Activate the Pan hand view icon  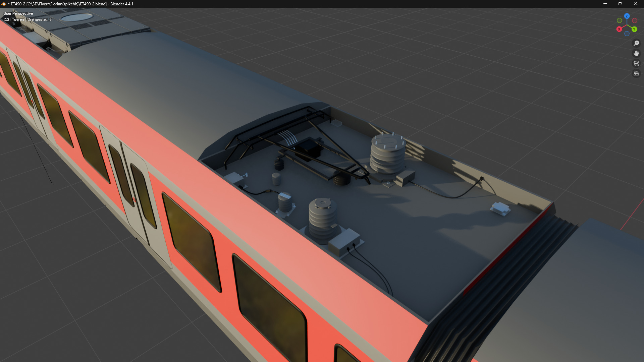pos(636,53)
